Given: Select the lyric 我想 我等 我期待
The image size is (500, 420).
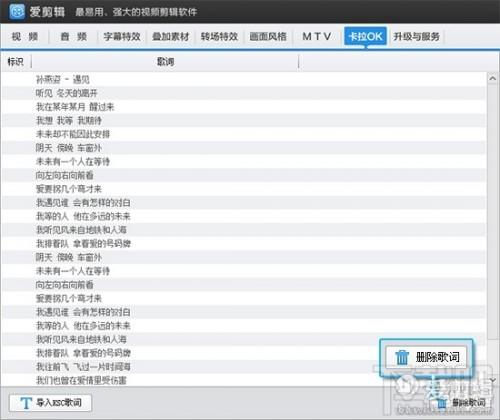Looking at the screenshot, I should [243, 120].
